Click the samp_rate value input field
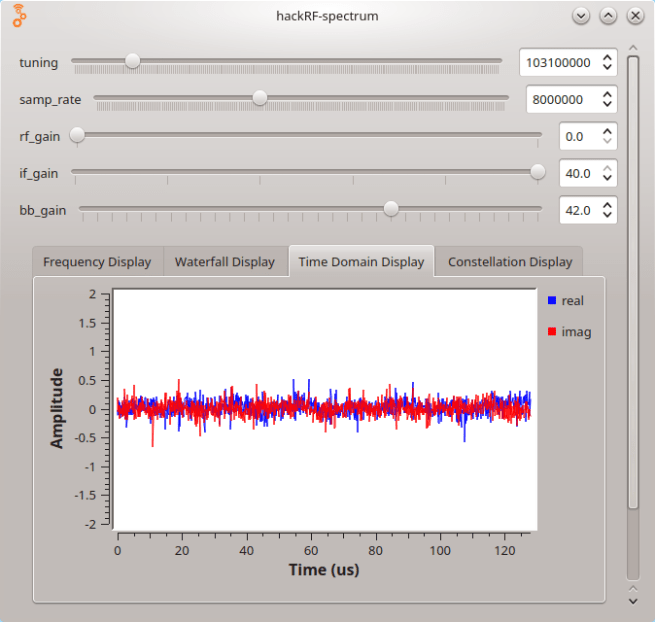Viewport: 655px width, 622px height. pos(560,100)
